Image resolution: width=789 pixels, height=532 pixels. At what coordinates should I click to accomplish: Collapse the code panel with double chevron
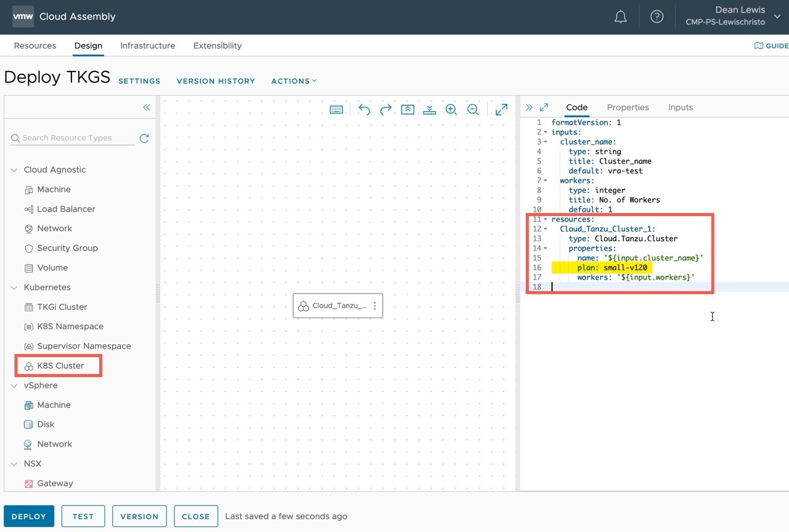[x=529, y=107]
